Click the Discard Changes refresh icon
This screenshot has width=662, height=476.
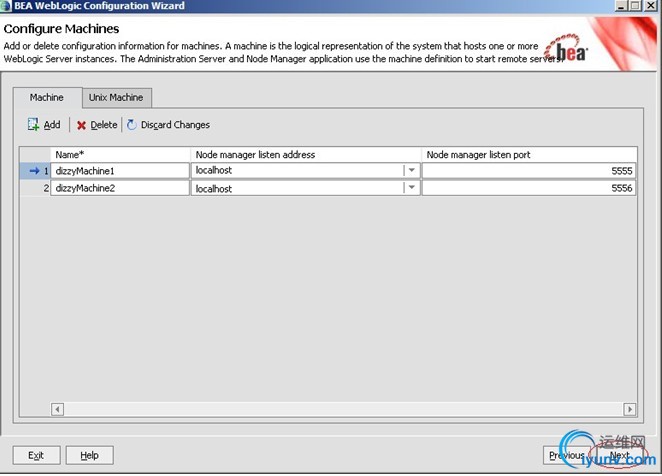132,125
